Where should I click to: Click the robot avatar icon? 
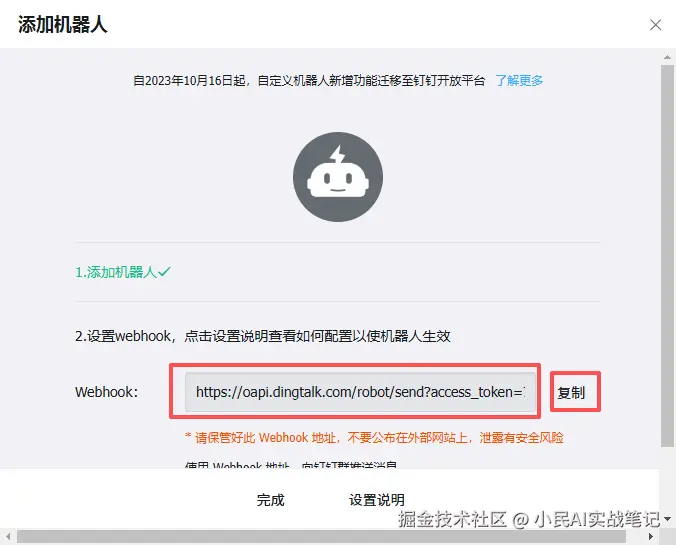(338, 177)
